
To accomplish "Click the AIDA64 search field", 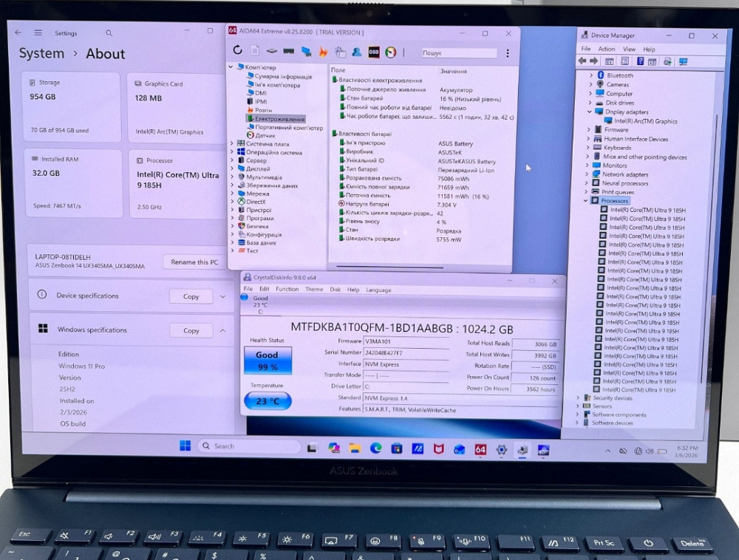I will click(x=458, y=53).
